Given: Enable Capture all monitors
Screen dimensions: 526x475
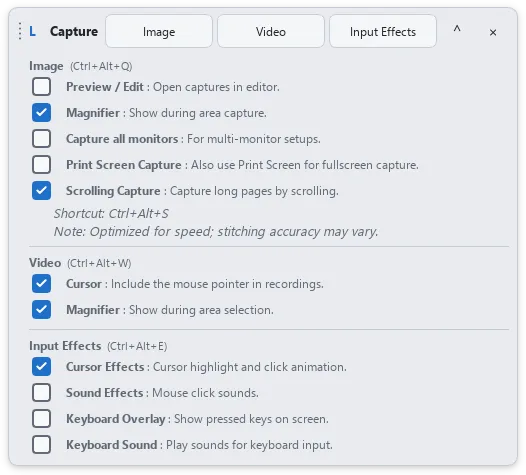Looking at the screenshot, I should pyautogui.click(x=42, y=139).
